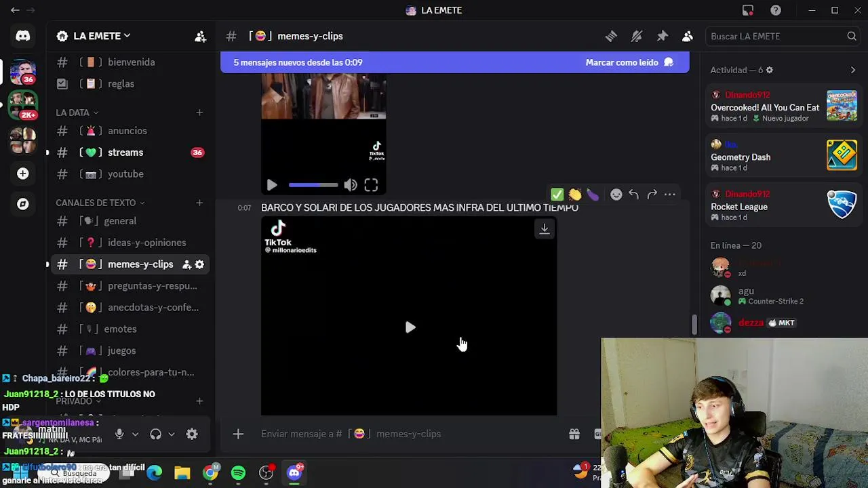
Task: Add channel to CANALES DE TEXTO
Action: pyautogui.click(x=199, y=203)
